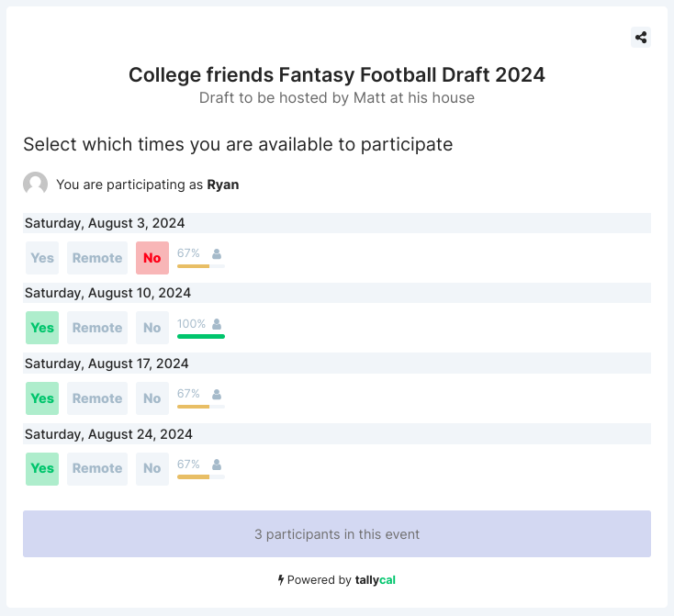Select Yes for Saturday, August 3
The image size is (674, 616).
click(42, 258)
